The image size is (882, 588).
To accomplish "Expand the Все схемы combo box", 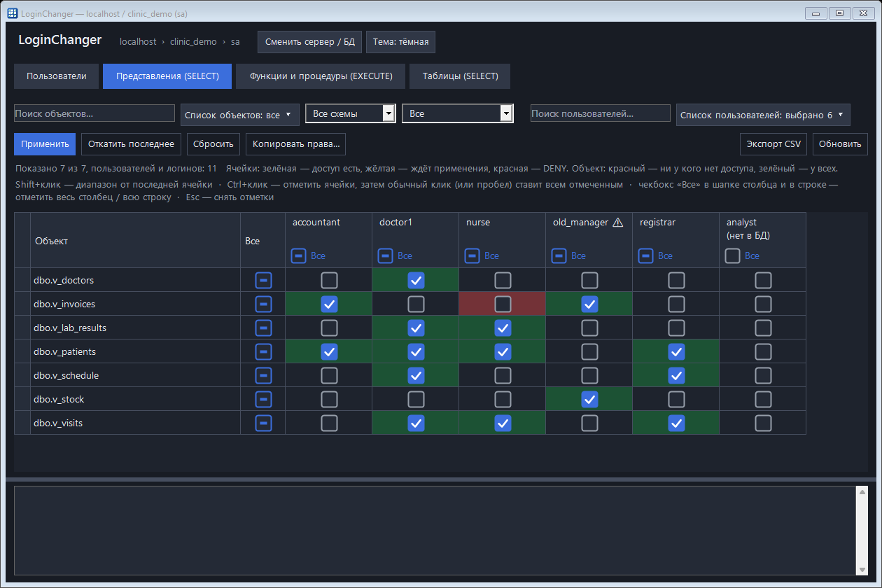I will 351,113.
